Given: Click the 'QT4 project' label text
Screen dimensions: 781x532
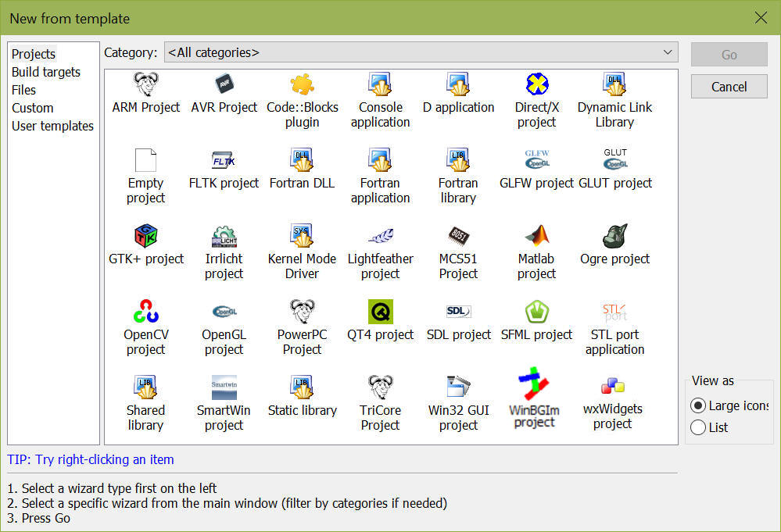Looking at the screenshot, I should pyautogui.click(x=380, y=334).
